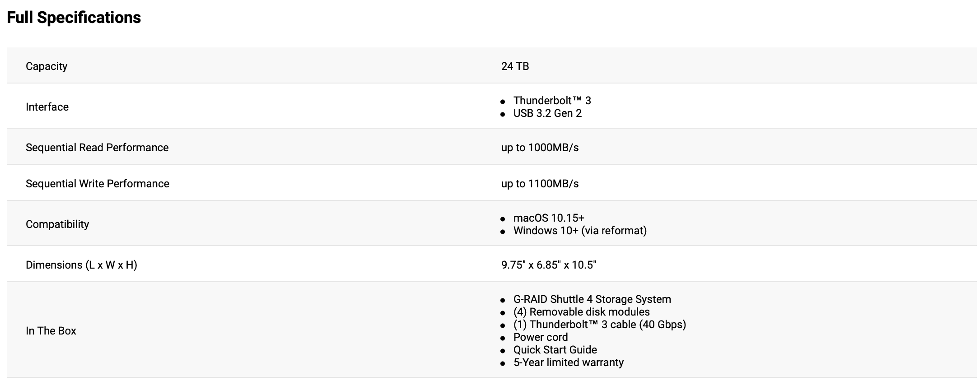Click the Thunderbolt 3 cable (40 Gbps) item

tap(600, 325)
